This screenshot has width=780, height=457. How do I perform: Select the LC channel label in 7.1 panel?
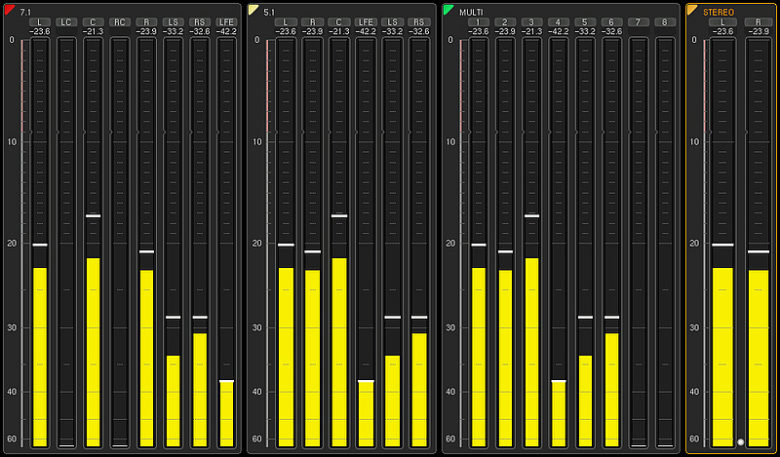[x=66, y=21]
